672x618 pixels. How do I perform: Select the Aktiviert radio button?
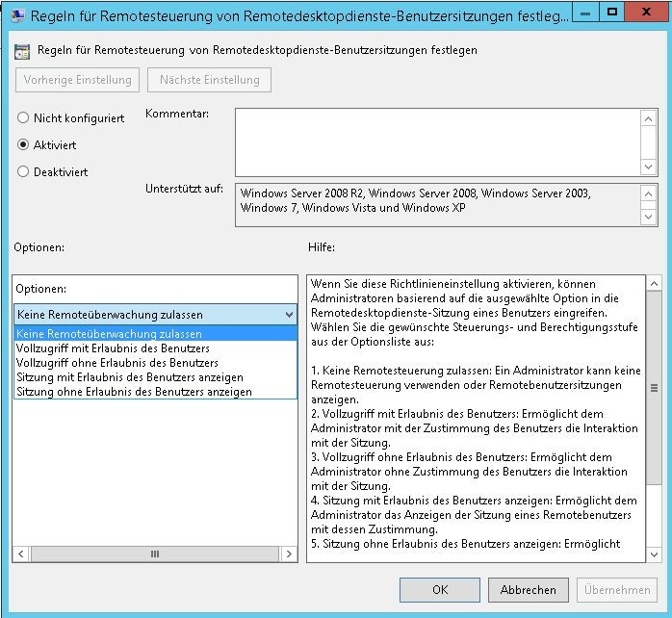[x=24, y=145]
